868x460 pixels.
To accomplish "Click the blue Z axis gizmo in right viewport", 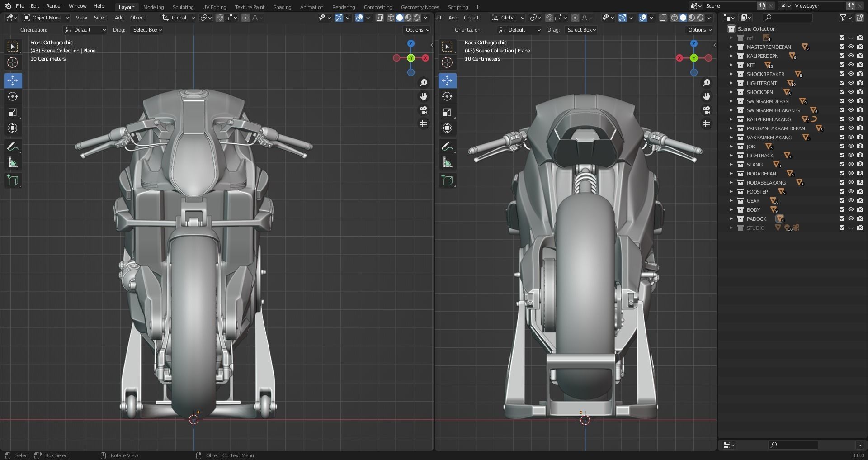I will tap(694, 43).
